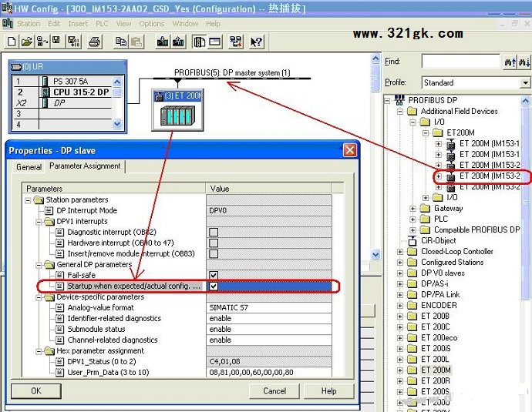The height and width of the screenshot is (412, 532).
Task: Switch to the General tab
Action: click(29, 167)
